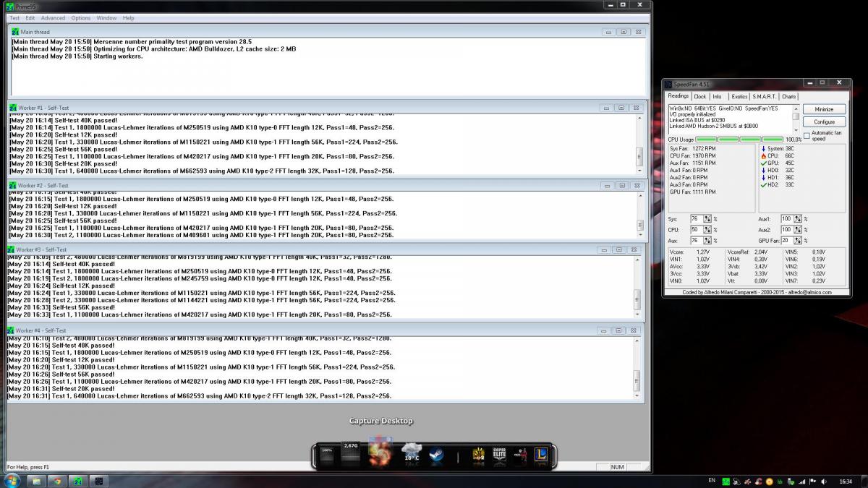Click the GPU Fan speed value field
The height and width of the screenshot is (488, 868).
coord(788,240)
